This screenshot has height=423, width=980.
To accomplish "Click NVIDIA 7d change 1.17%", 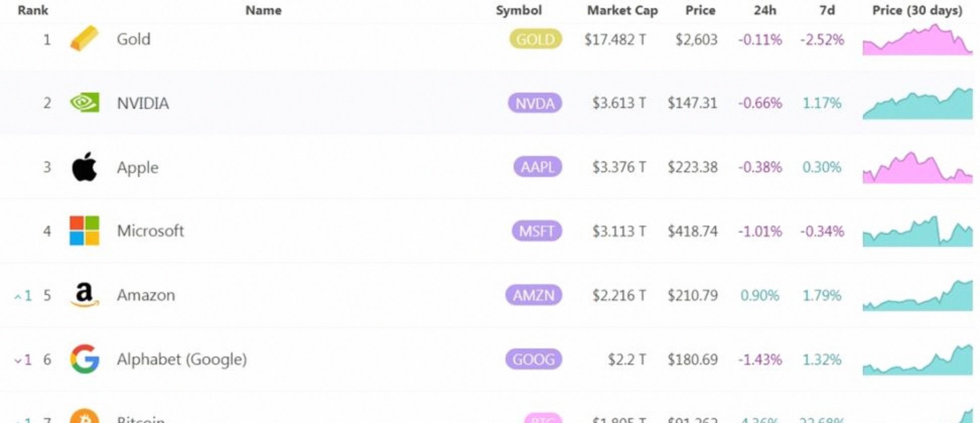I will click(822, 103).
